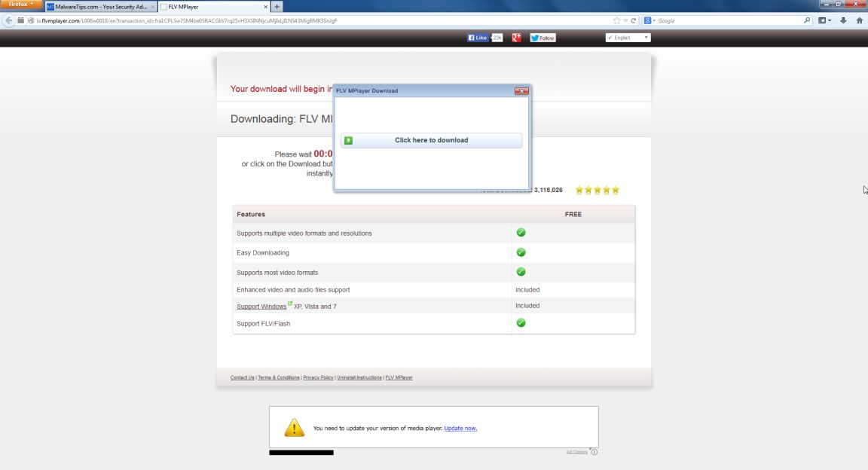Screen dimensions: 868x470
Task: Click the Twitter Follow button
Action: (542, 38)
